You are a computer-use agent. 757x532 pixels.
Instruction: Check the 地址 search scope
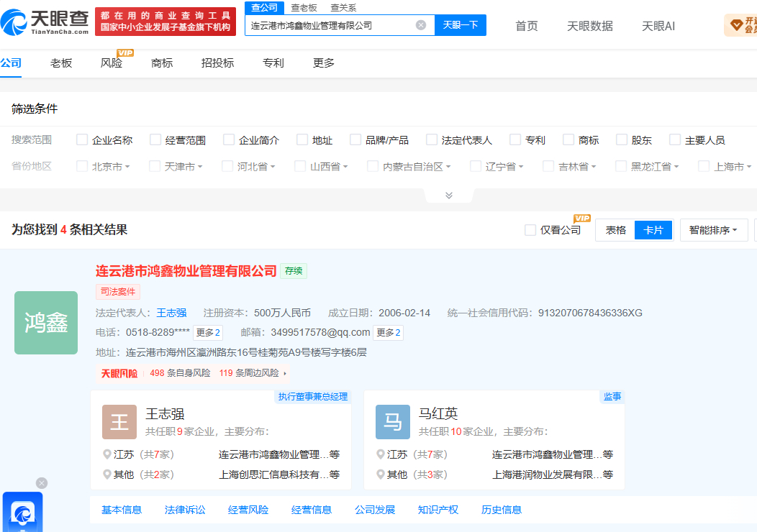pyautogui.click(x=302, y=140)
